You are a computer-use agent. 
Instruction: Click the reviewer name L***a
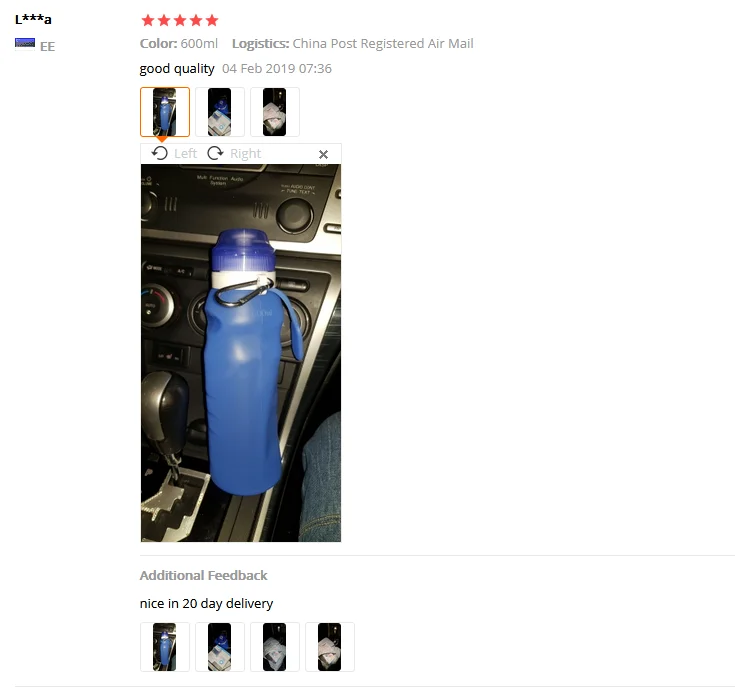(33, 20)
